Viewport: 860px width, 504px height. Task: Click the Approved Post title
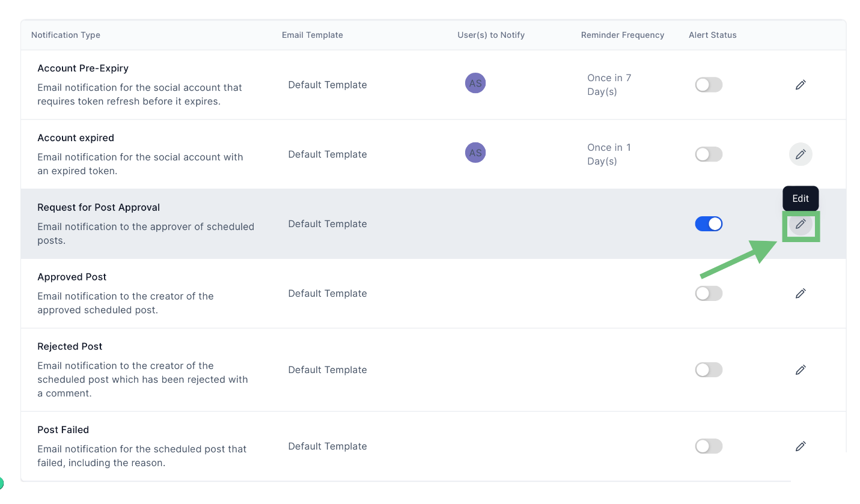72,277
